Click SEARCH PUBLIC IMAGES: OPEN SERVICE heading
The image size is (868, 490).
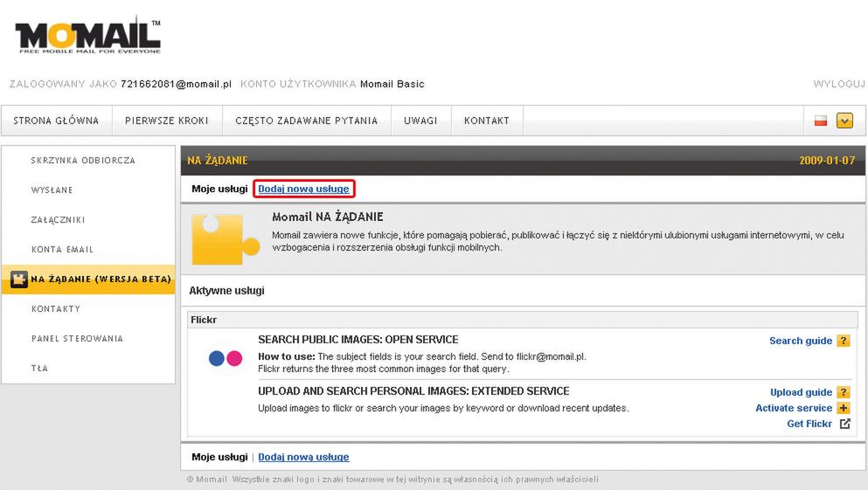[x=358, y=340]
